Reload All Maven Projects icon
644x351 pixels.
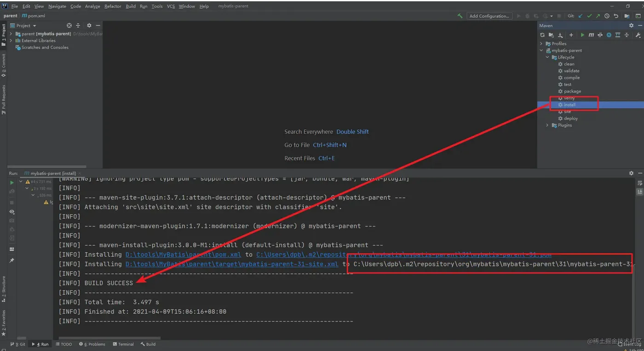[x=542, y=35]
